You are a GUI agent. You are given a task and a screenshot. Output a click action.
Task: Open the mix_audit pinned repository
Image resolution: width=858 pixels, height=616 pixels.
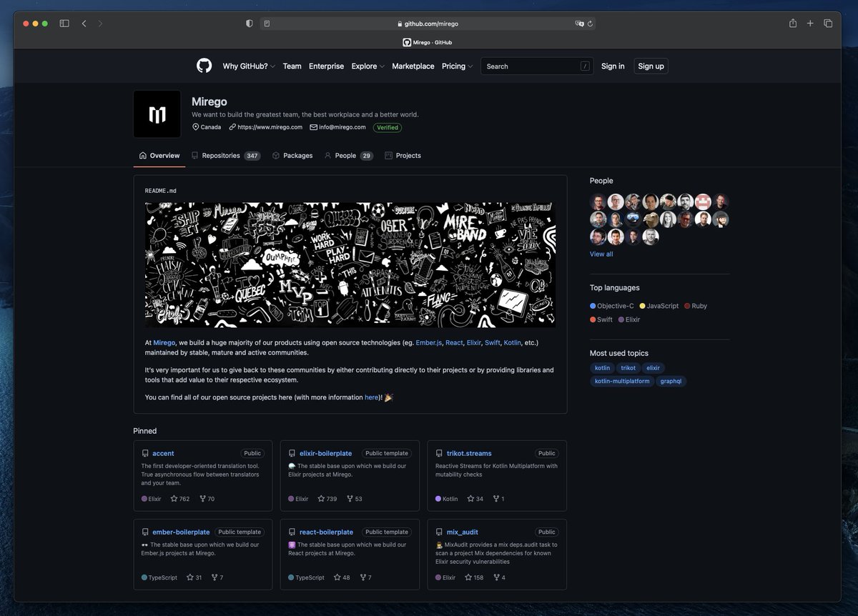pos(463,532)
